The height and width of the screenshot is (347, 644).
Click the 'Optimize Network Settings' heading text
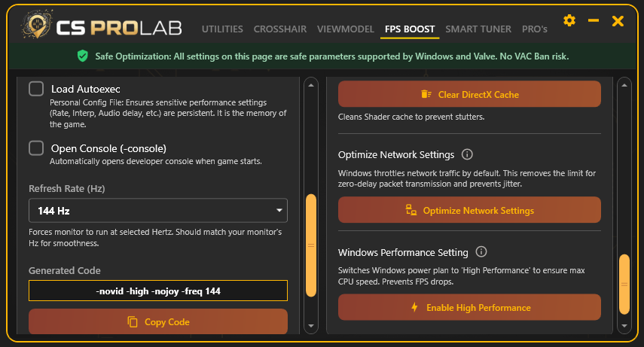pos(396,155)
